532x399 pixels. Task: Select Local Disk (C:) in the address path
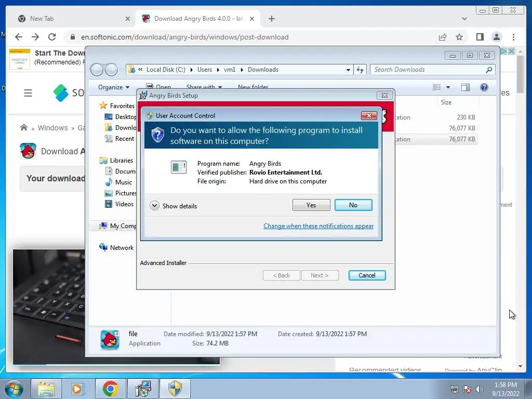[166, 70]
